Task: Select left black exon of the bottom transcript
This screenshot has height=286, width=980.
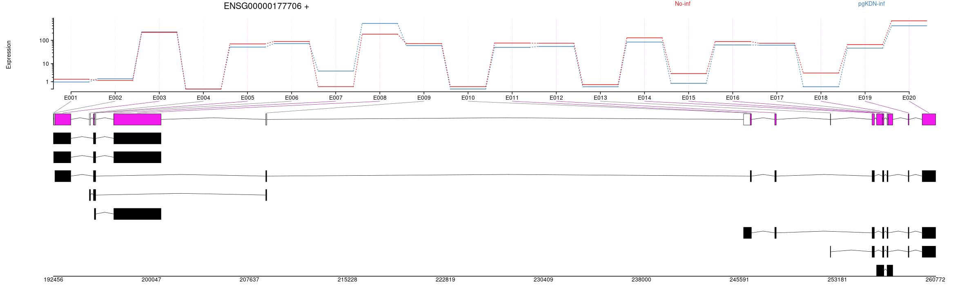Action: pyautogui.click(x=880, y=270)
